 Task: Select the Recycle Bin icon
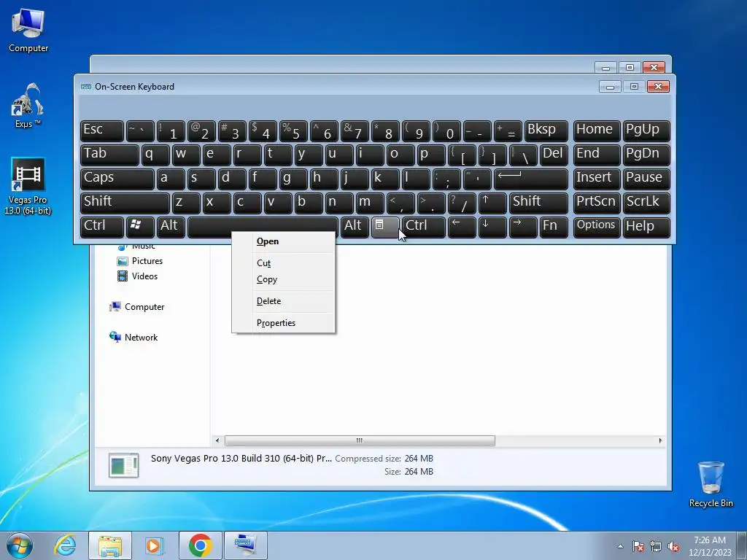click(711, 484)
